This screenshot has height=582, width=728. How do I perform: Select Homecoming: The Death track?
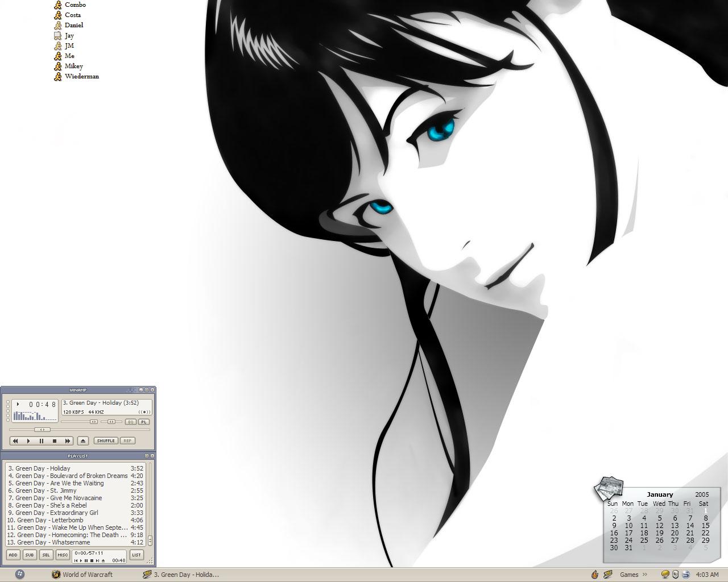click(76, 535)
